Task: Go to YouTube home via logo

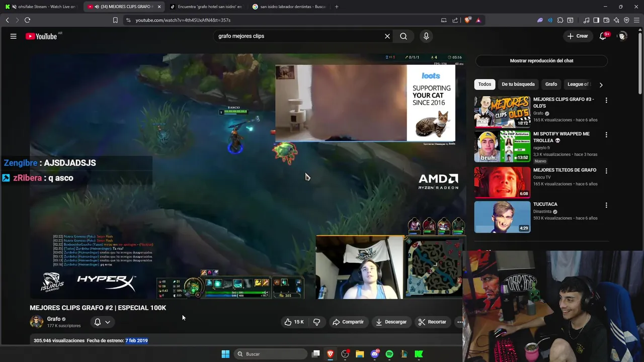Action: (41, 36)
